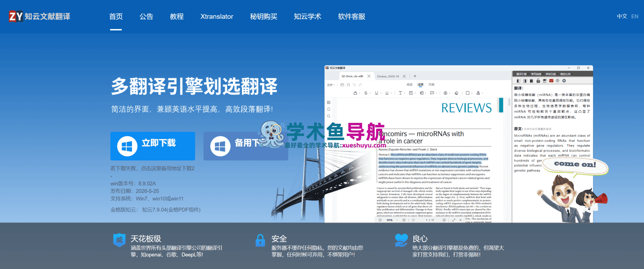644x269 pixels.
Task: Open the 教程 navigation item
Action: click(177, 16)
